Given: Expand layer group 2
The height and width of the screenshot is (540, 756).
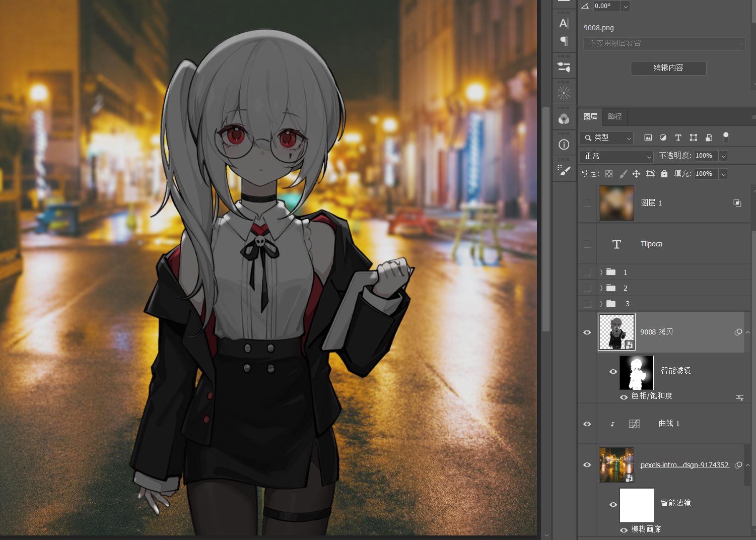Looking at the screenshot, I should pyautogui.click(x=601, y=288).
